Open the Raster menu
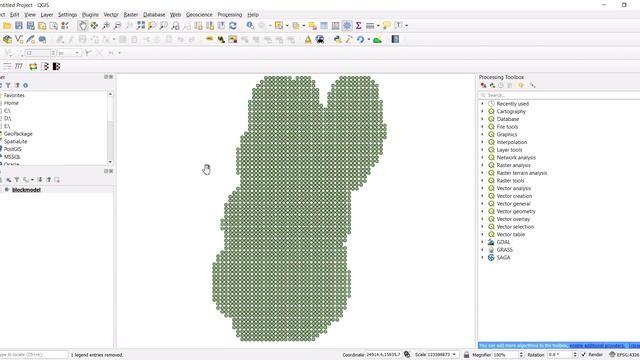Screen dimensions: 640x360 131,15
